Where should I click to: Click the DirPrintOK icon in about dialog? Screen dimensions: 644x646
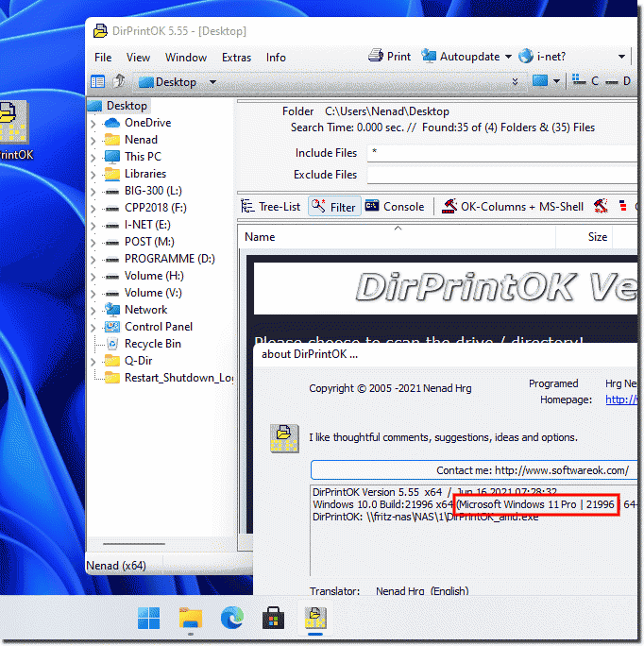284,438
